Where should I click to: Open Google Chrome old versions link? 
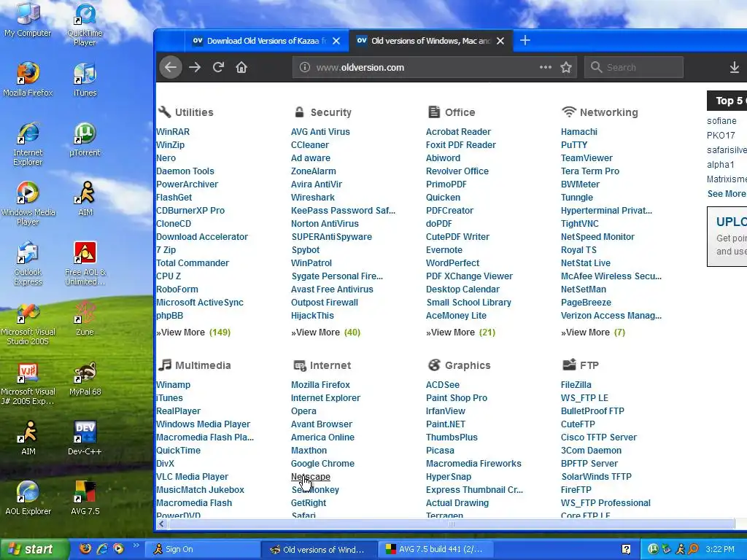322,464
